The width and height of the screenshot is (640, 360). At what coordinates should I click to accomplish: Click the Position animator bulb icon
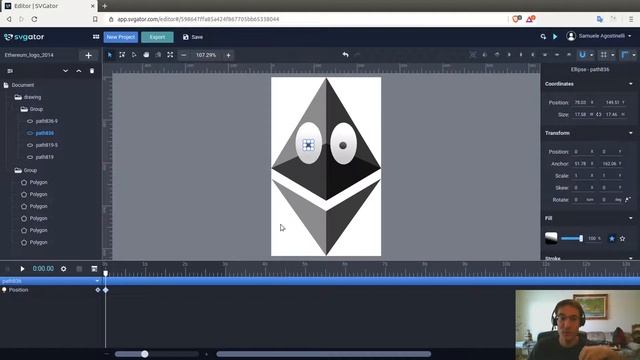click(x=4, y=290)
